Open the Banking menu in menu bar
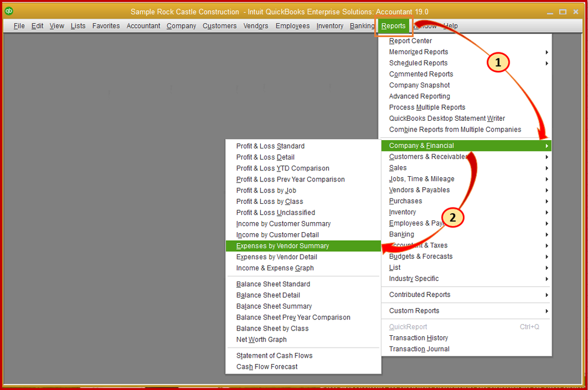Image resolution: width=588 pixels, height=390 pixels. tap(362, 26)
